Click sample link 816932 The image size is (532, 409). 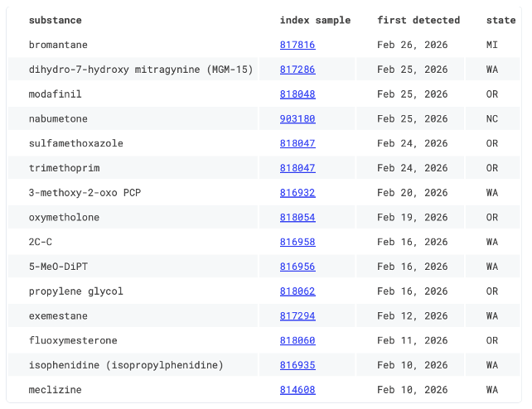297,193
